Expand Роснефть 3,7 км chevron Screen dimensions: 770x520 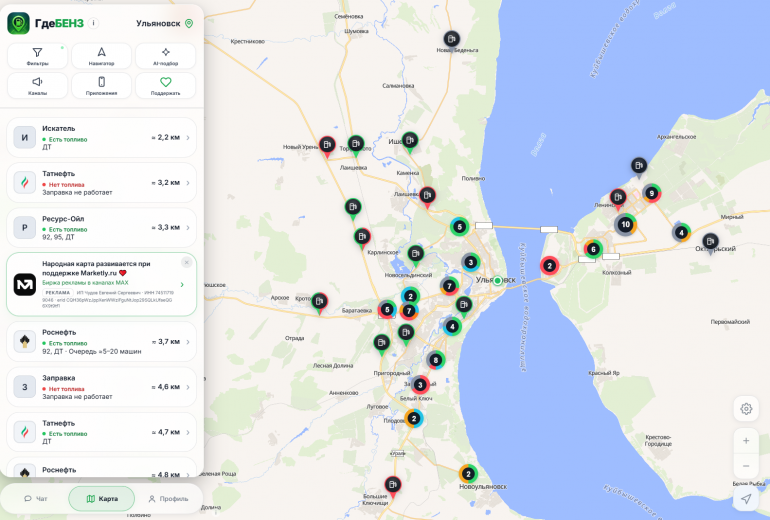click(x=188, y=342)
